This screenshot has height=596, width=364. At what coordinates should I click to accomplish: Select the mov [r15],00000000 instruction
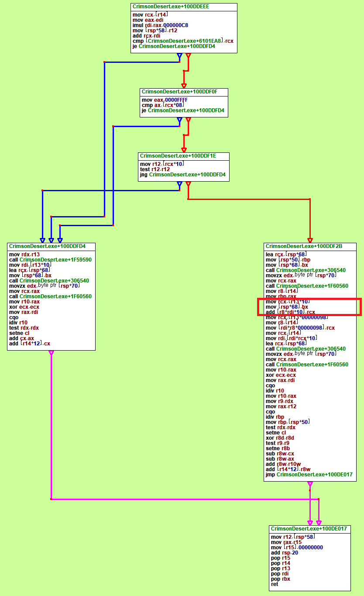tap(296, 548)
